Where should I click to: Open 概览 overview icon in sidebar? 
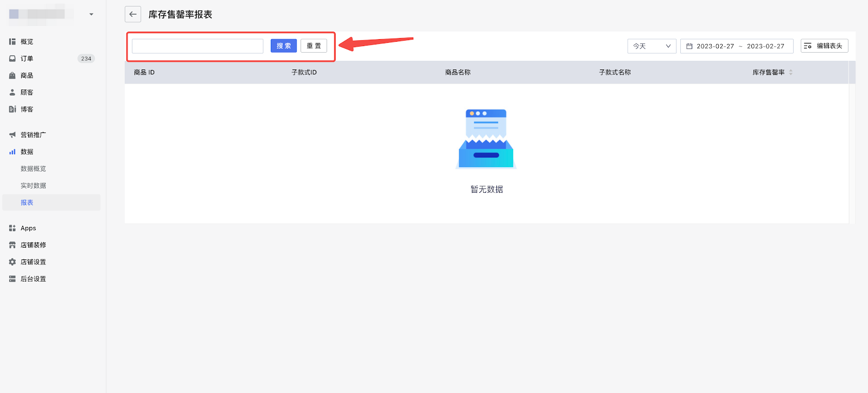[x=12, y=42]
